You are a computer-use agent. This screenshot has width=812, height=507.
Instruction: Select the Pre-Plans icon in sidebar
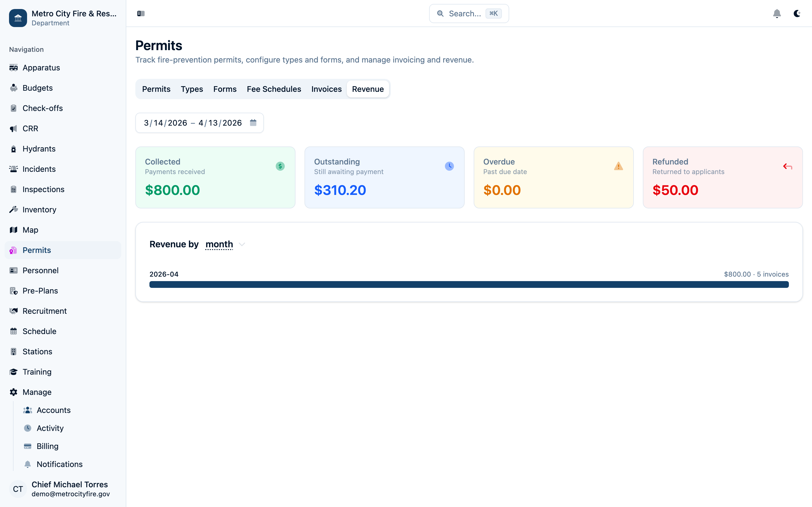click(14, 291)
